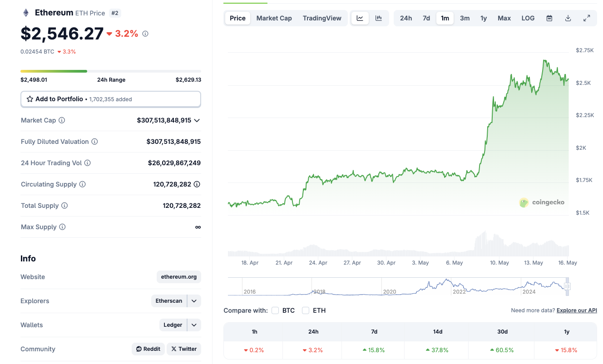Open the Wallets dropdown arrow
Image resolution: width=603 pixels, height=364 pixels.
(x=194, y=325)
